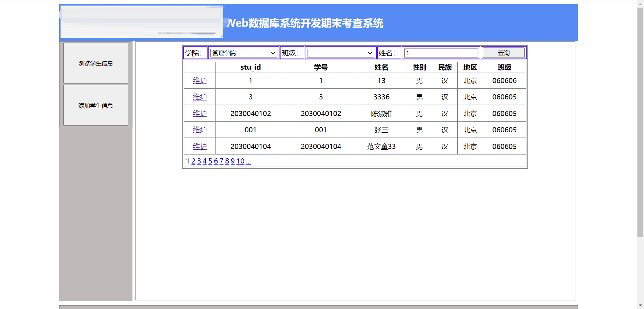Go to page 3 of results
This screenshot has height=309, width=644.
click(199, 161)
